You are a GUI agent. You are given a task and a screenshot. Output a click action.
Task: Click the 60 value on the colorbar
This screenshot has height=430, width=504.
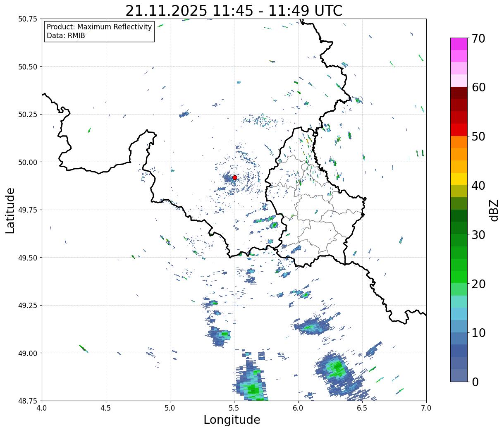(478, 87)
